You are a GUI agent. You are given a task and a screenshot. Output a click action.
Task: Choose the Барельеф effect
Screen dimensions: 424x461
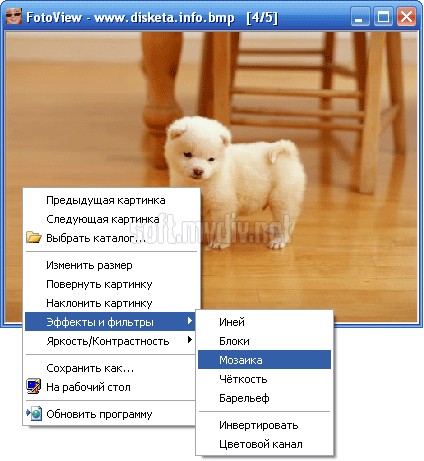pos(264,398)
